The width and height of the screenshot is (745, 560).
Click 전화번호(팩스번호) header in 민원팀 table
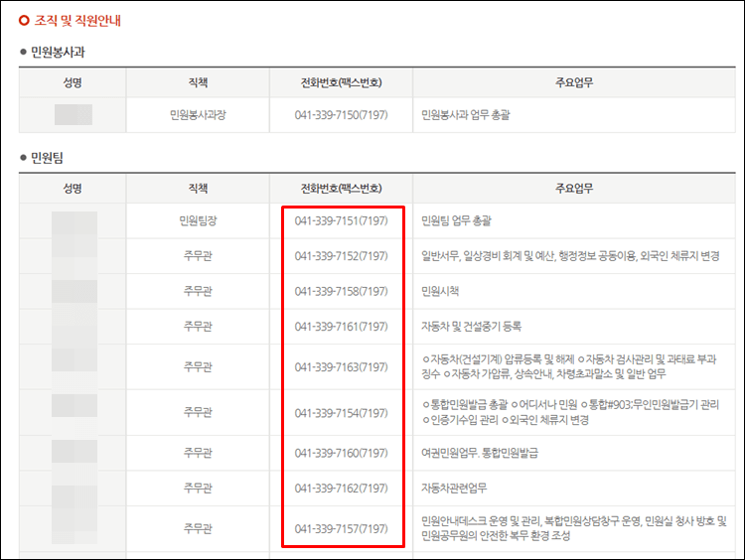click(341, 189)
